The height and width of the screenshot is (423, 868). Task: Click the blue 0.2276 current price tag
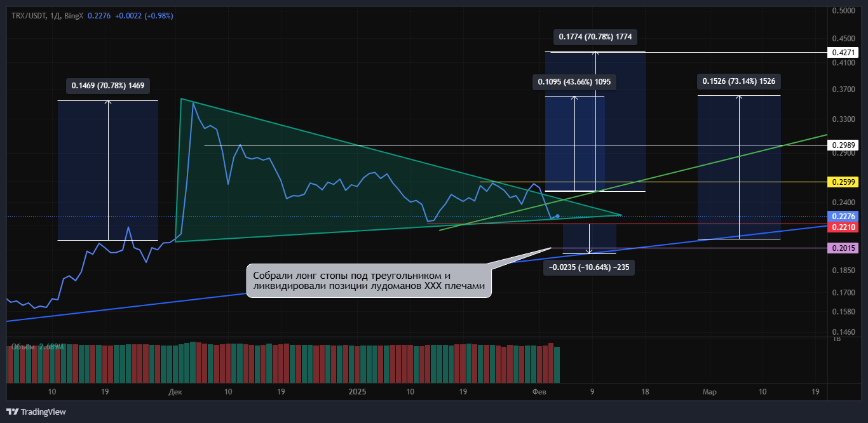844,217
